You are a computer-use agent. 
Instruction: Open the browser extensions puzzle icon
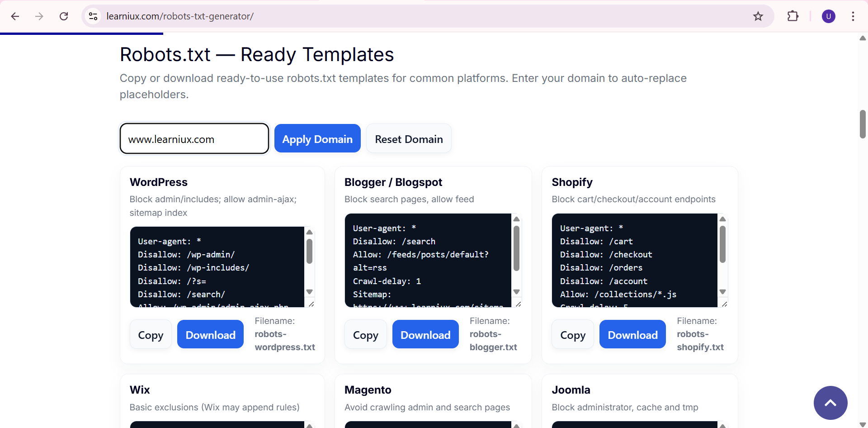coord(793,16)
